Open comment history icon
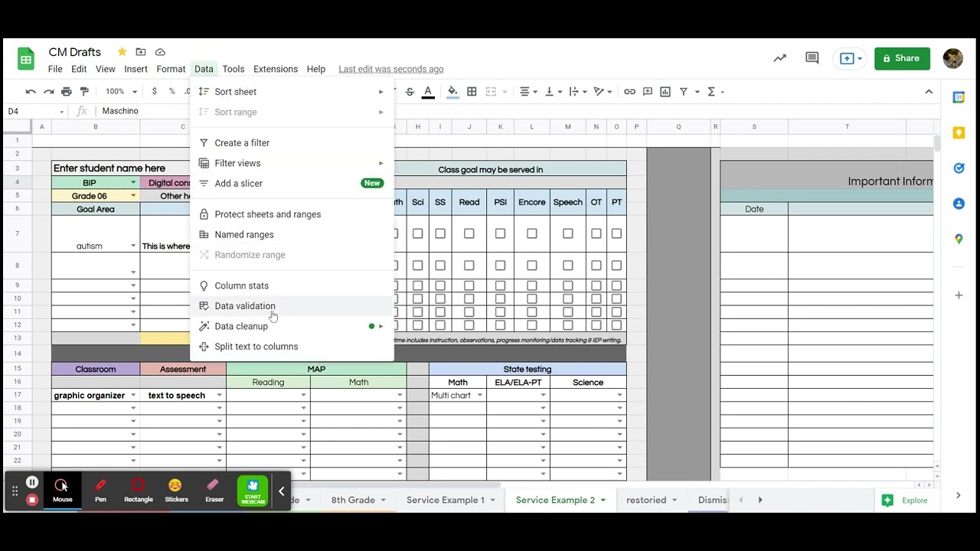 click(x=812, y=58)
